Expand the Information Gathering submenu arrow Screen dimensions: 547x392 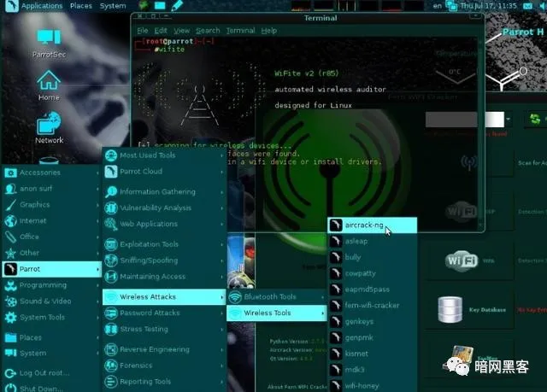(222, 192)
